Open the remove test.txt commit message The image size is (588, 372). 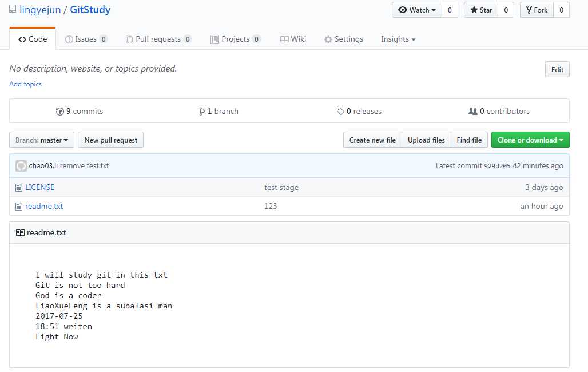click(85, 165)
